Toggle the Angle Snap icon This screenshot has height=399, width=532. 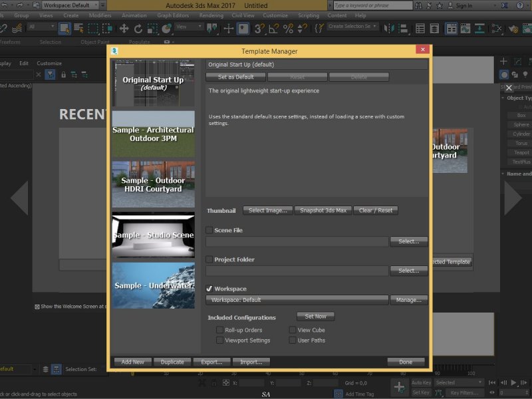[x=273, y=29]
